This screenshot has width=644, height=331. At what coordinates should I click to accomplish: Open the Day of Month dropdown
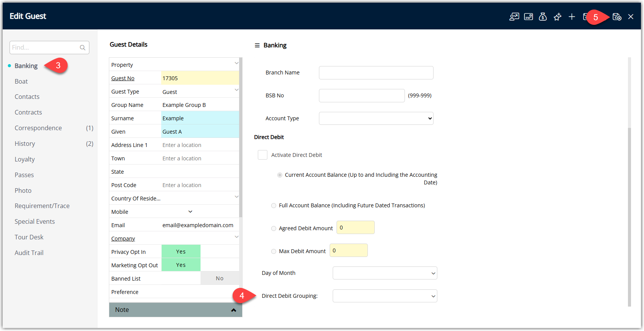[385, 273]
